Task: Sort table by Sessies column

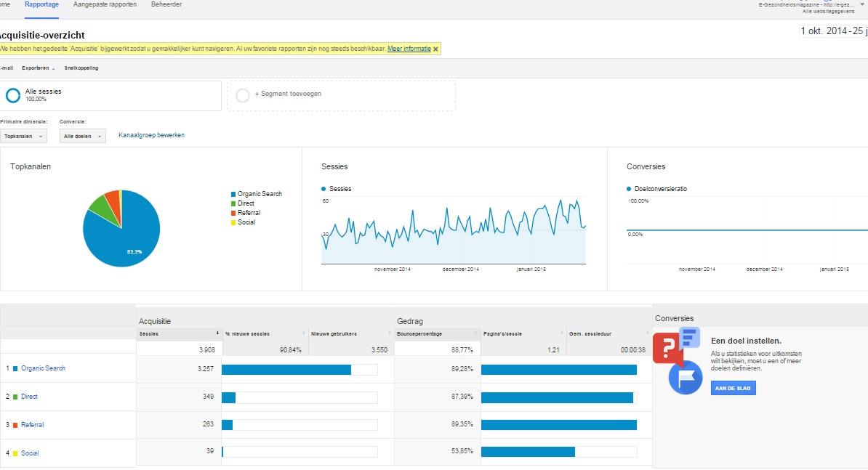Action: point(179,334)
